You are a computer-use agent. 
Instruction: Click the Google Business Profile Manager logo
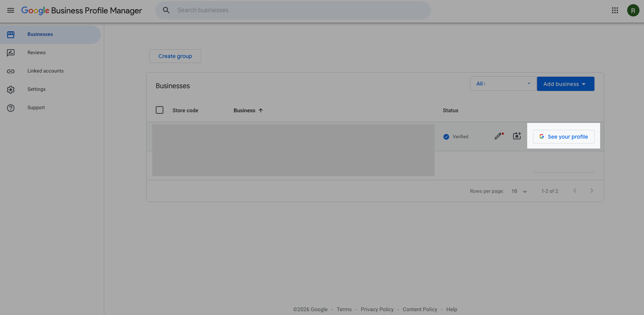81,11
